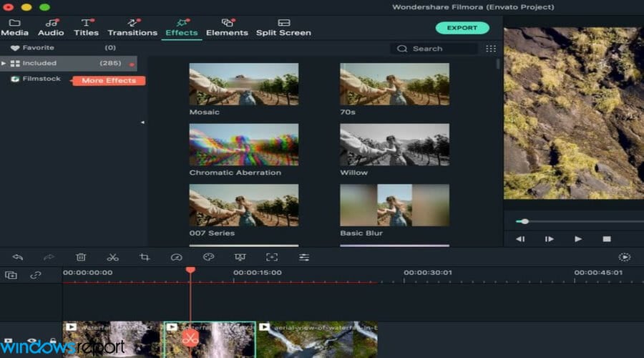This screenshot has width=644, height=358.
Task: Click the effects list scrollbar
Action: click(x=498, y=64)
